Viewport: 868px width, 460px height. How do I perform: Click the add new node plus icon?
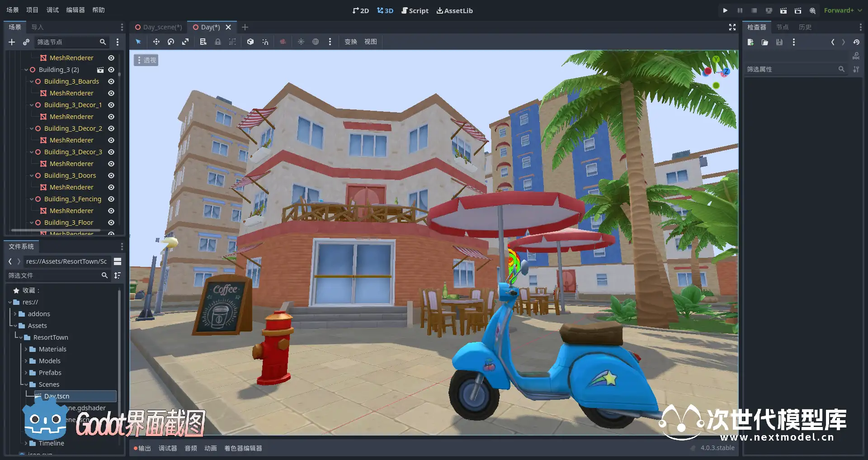point(12,42)
